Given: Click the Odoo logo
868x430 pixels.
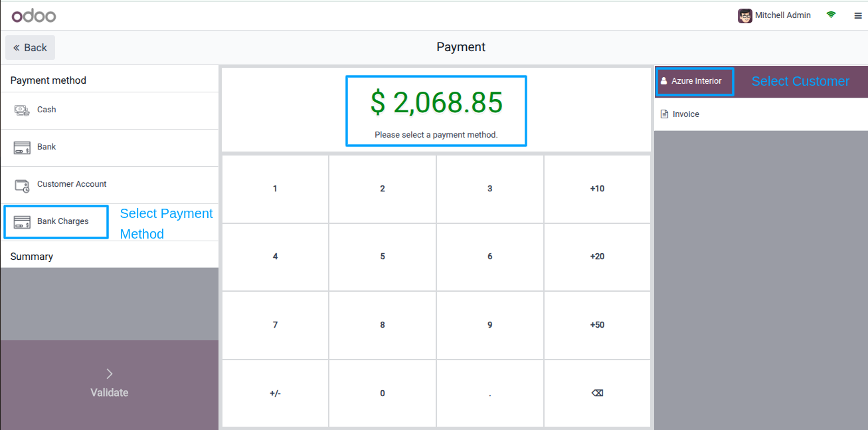Looking at the screenshot, I should [34, 15].
